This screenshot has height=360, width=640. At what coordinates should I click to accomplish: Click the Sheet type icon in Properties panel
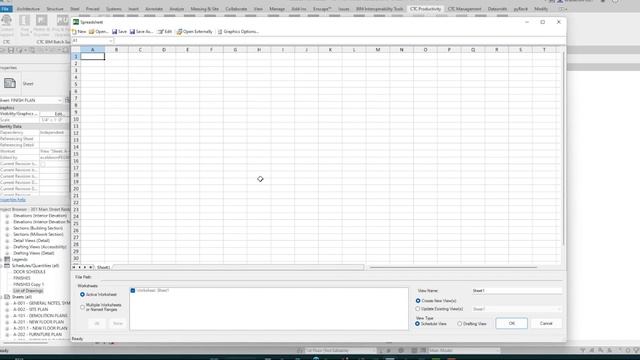pos(10,83)
